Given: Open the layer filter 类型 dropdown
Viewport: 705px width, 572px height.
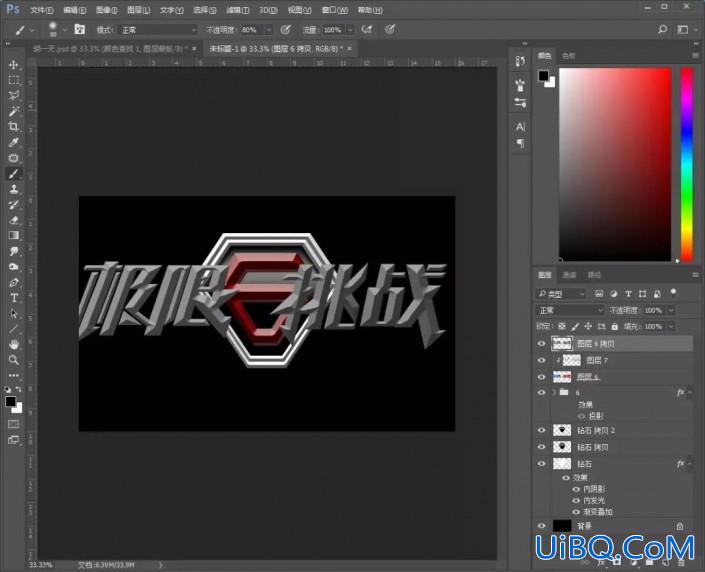Looking at the screenshot, I should [561, 294].
